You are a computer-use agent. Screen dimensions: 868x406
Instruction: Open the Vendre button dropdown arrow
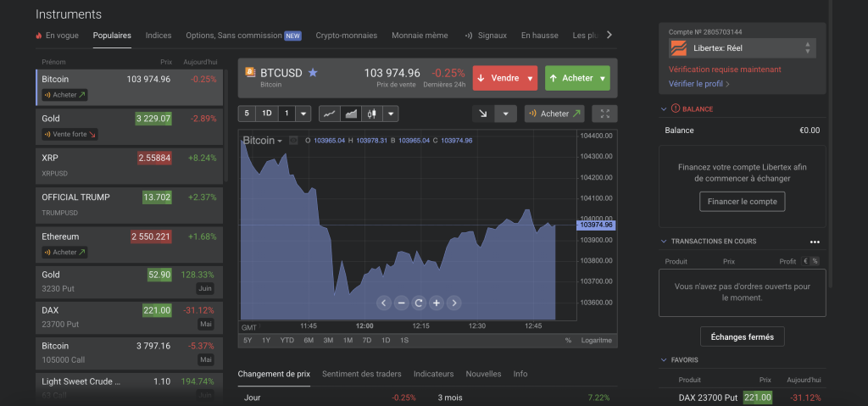[x=531, y=79]
